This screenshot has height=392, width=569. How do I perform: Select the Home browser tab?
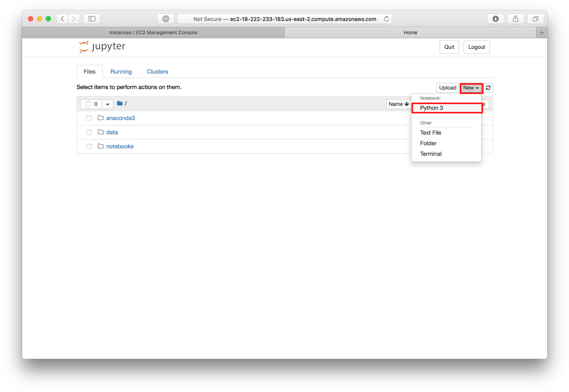tap(410, 33)
